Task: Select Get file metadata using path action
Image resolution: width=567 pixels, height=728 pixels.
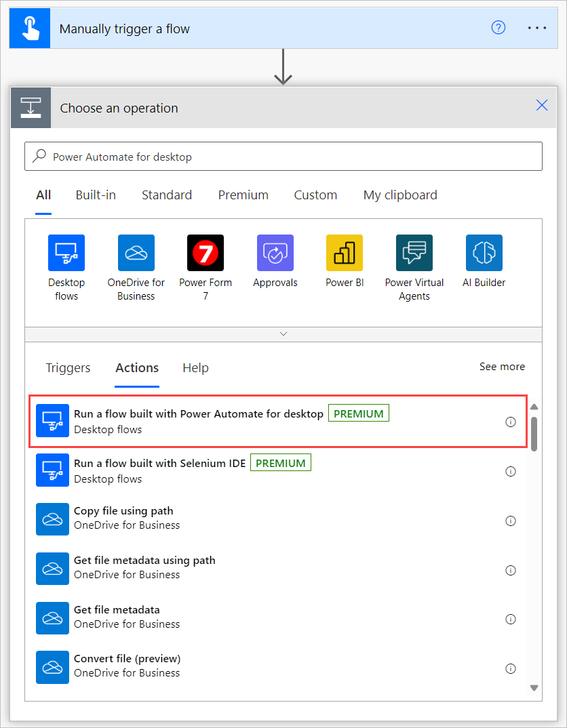Action: 278,569
